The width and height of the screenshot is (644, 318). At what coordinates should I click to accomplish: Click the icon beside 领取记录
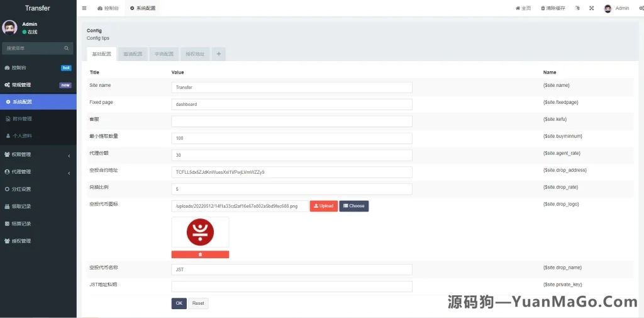(x=7, y=207)
